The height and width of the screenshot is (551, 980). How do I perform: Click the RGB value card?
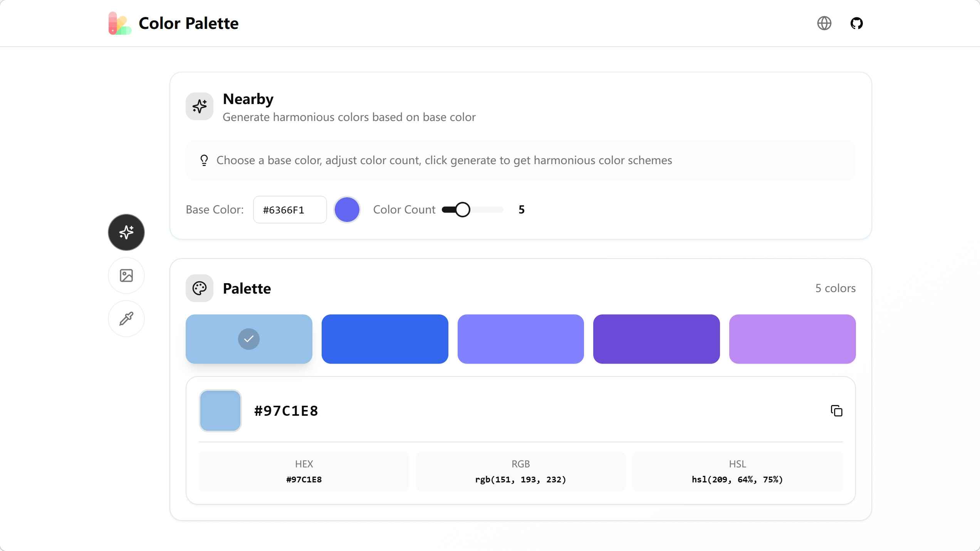click(x=520, y=472)
